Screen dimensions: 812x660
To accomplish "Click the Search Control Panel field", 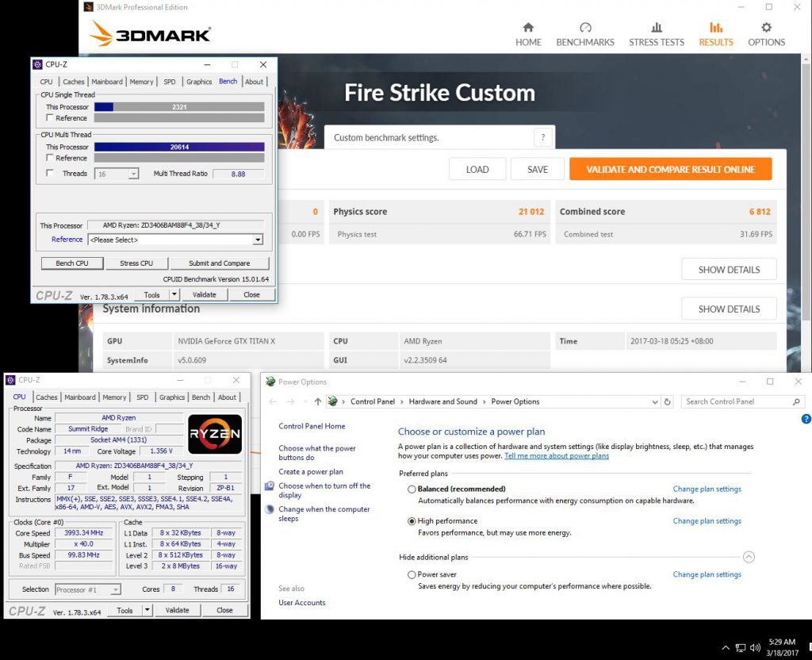I will tap(742, 401).
